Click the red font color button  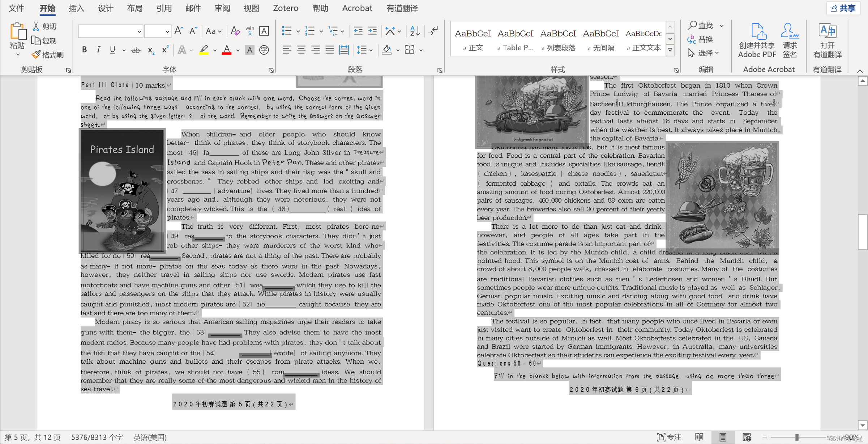(227, 50)
